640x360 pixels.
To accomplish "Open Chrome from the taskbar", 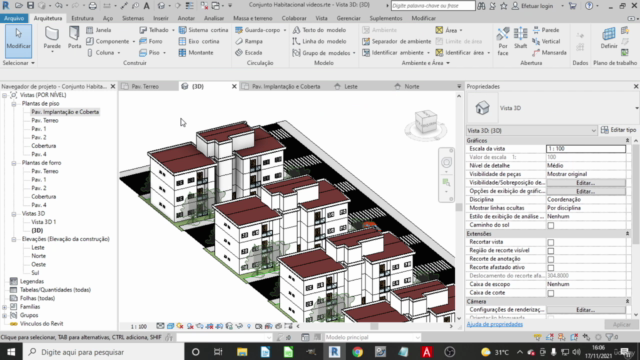I will [x=357, y=352].
